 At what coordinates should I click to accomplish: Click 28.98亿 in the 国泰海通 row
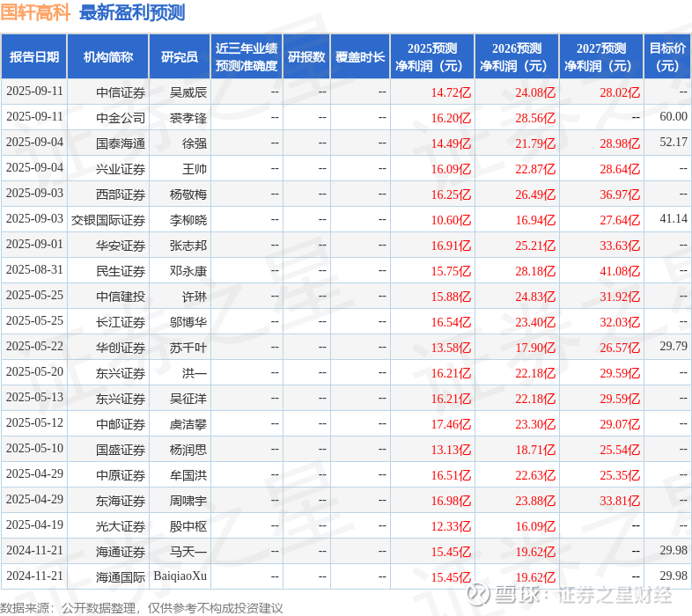[620, 143]
